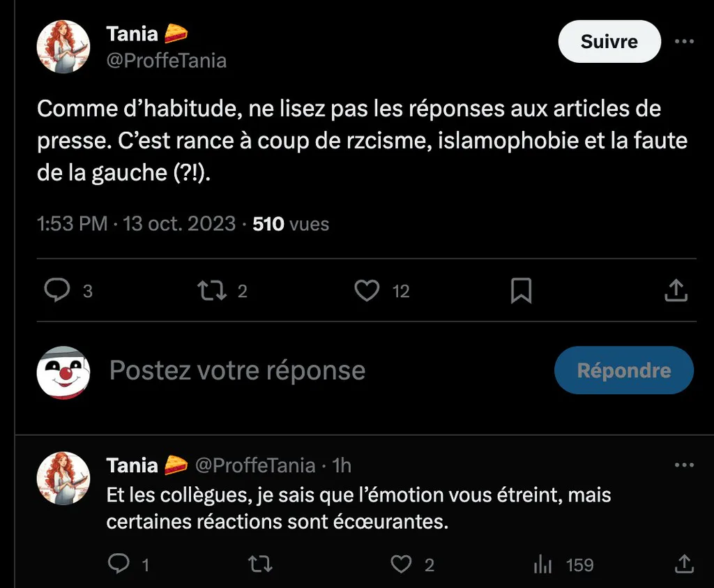
Task: Open the 510 vues view count
Action: pos(291,224)
